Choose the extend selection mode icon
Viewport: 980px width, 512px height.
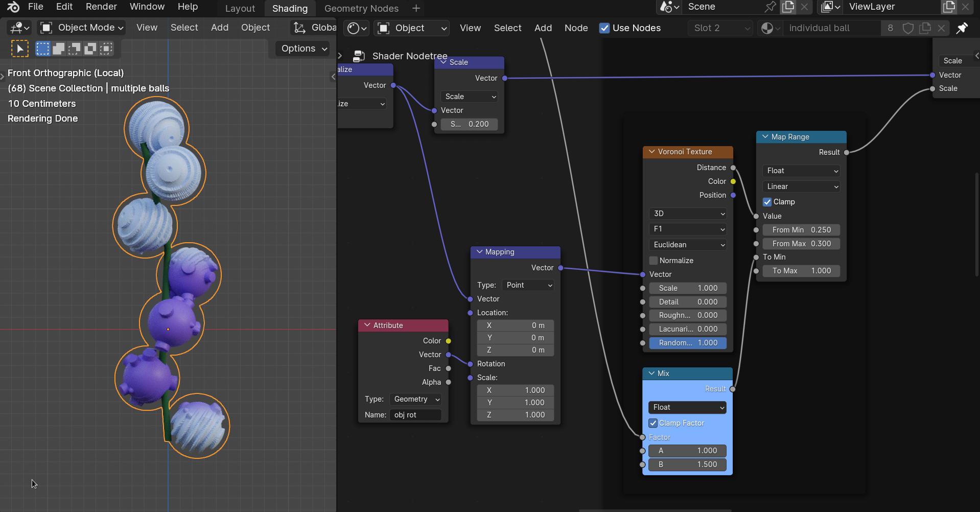click(x=59, y=49)
